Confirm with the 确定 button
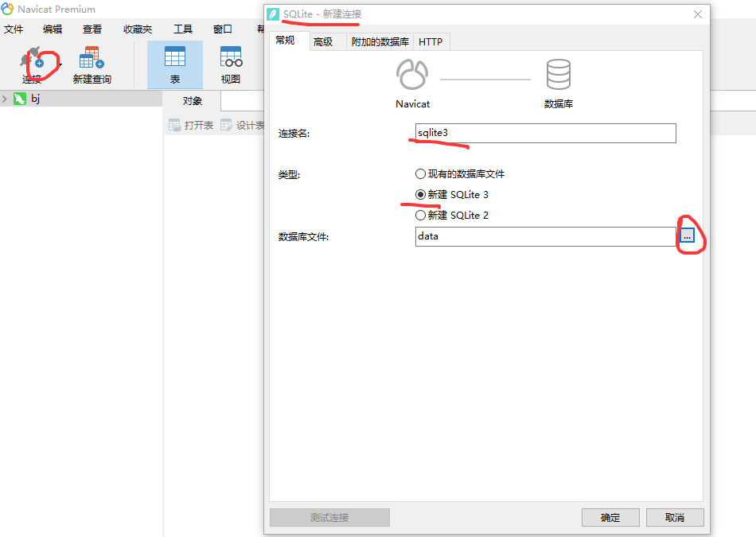This screenshot has width=756, height=537. pos(610,517)
